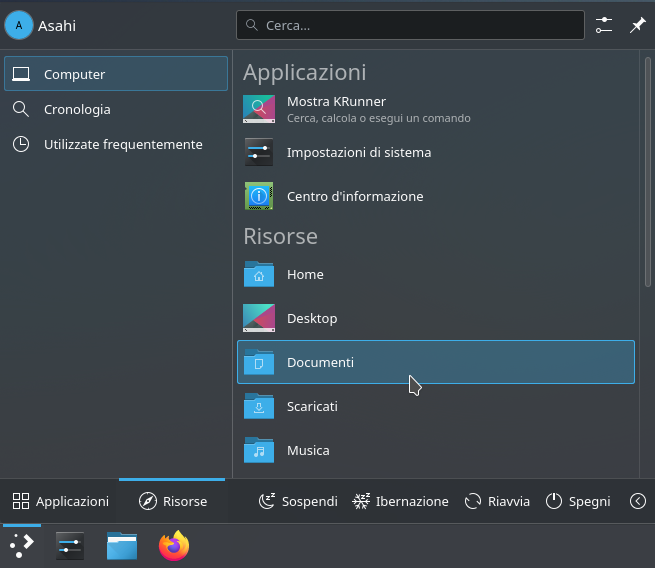Open the launcher configuration sliders icon
Image resolution: width=655 pixels, height=568 pixels.
coord(603,26)
